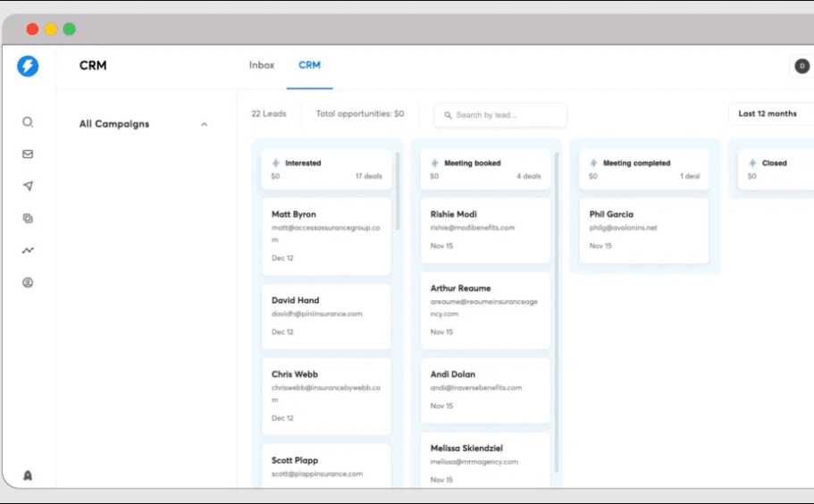Click the CRM page title

tap(93, 65)
